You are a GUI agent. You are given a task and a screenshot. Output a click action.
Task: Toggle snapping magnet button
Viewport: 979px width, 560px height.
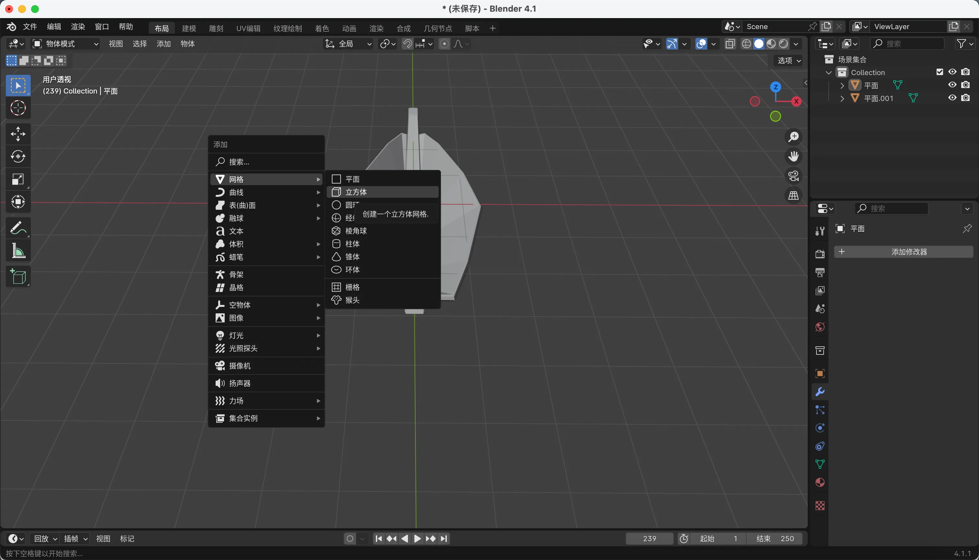407,44
